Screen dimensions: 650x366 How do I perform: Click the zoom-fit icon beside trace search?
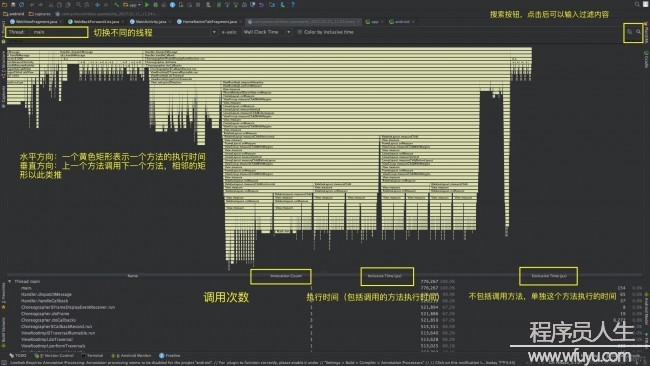click(629, 32)
